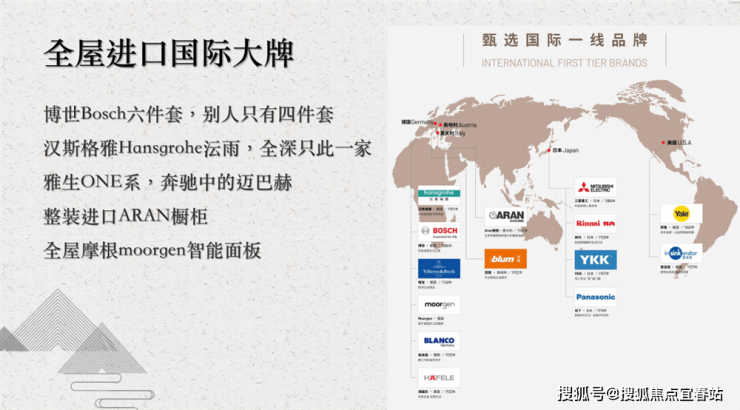The width and height of the screenshot is (740, 410).
Task: Click the Mitsubishi Electric logo
Action: [596, 187]
